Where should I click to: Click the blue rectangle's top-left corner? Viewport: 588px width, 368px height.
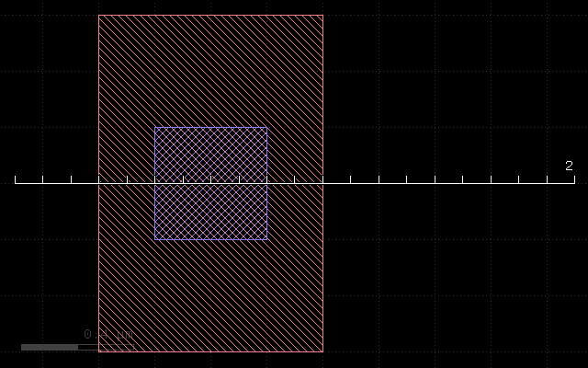[x=154, y=128]
